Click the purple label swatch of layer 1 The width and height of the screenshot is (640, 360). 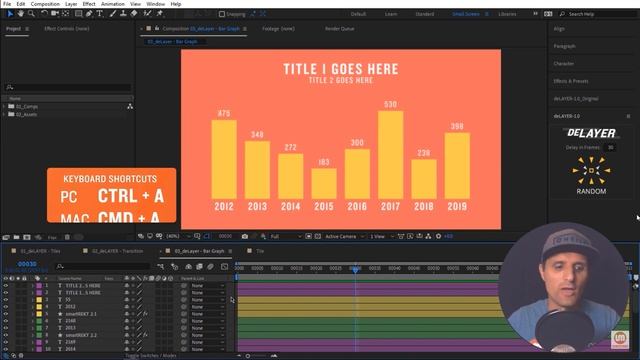(x=39, y=286)
